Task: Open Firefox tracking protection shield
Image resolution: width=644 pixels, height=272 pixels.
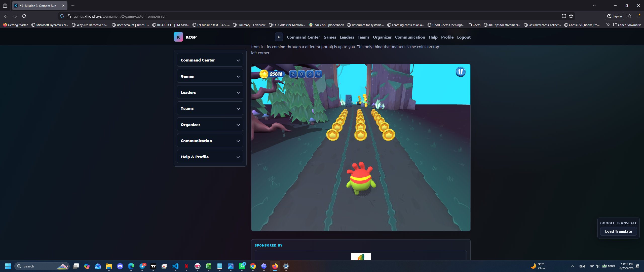Action: pyautogui.click(x=62, y=16)
